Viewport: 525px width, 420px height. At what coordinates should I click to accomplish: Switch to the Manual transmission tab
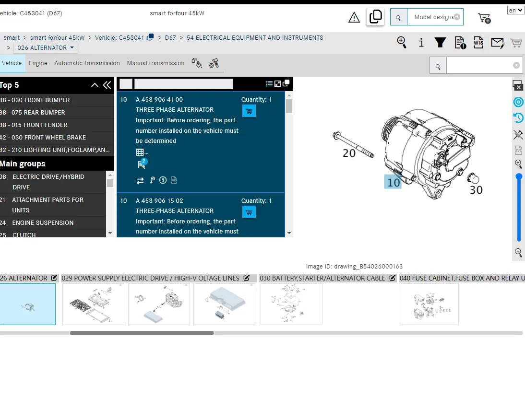pyautogui.click(x=155, y=63)
